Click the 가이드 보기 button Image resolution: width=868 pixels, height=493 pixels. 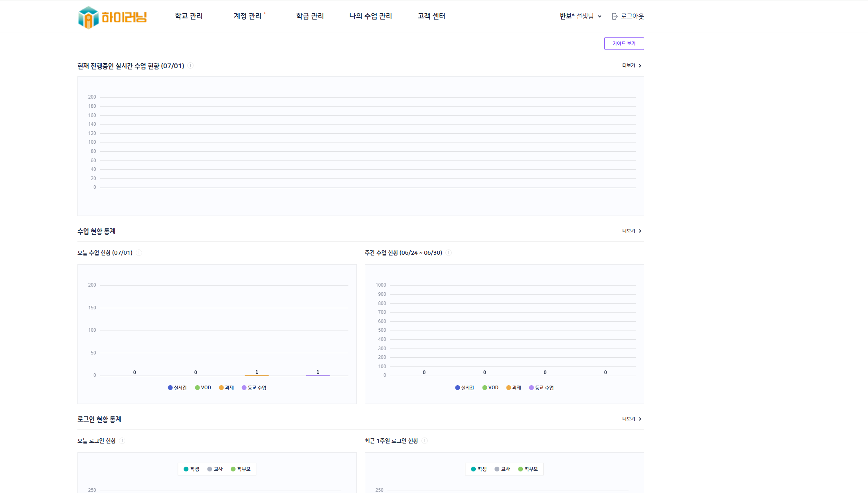(x=623, y=44)
